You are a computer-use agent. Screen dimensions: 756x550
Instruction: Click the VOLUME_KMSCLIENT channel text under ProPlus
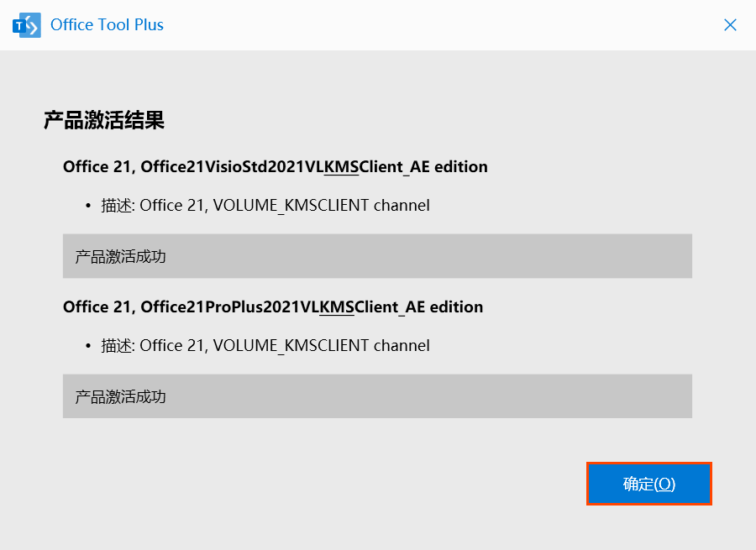(322, 346)
